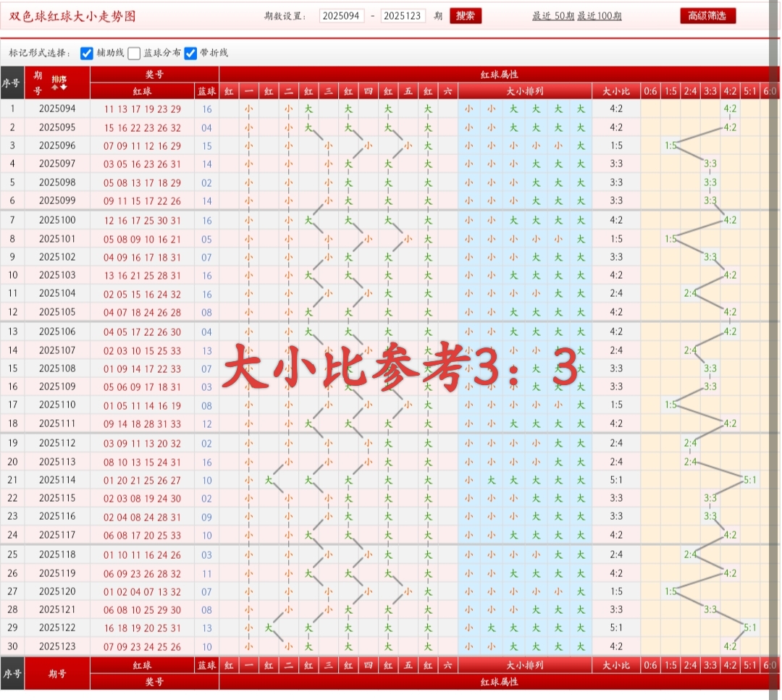Click the 标记形式选择 label

[40, 53]
